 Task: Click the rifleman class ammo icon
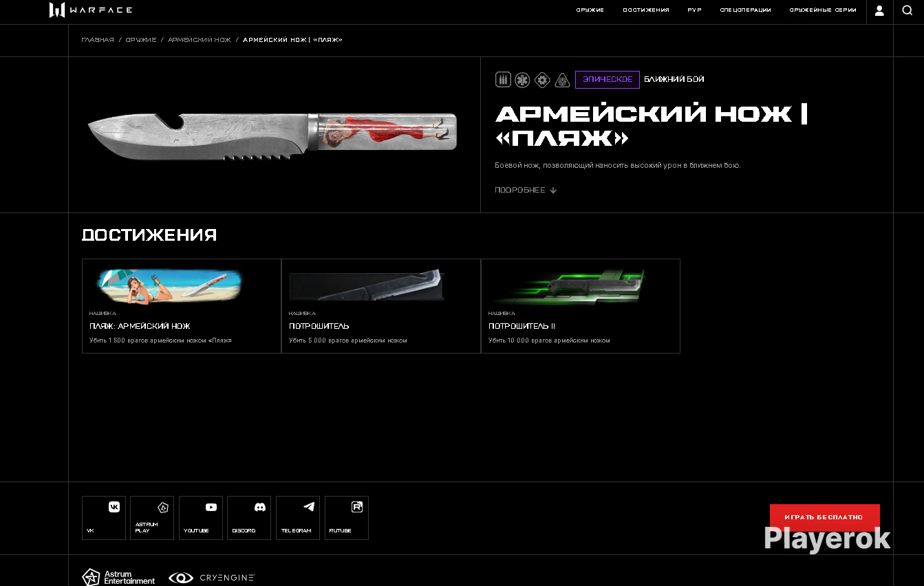(503, 80)
